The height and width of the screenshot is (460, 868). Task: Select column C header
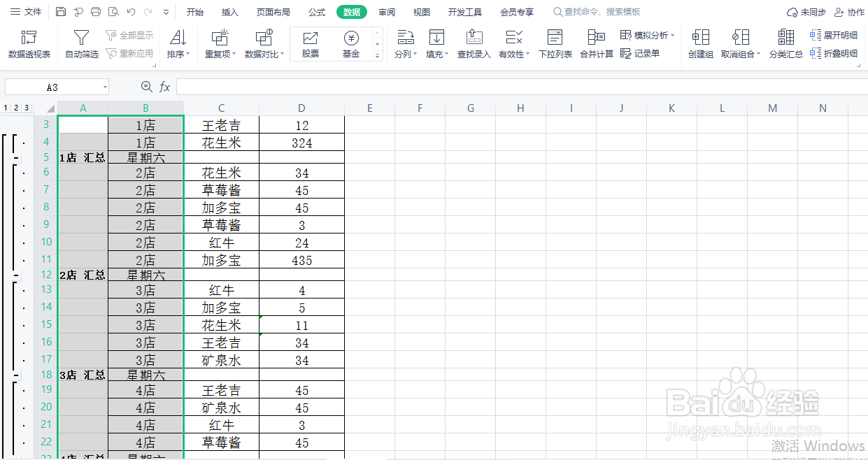pos(221,108)
